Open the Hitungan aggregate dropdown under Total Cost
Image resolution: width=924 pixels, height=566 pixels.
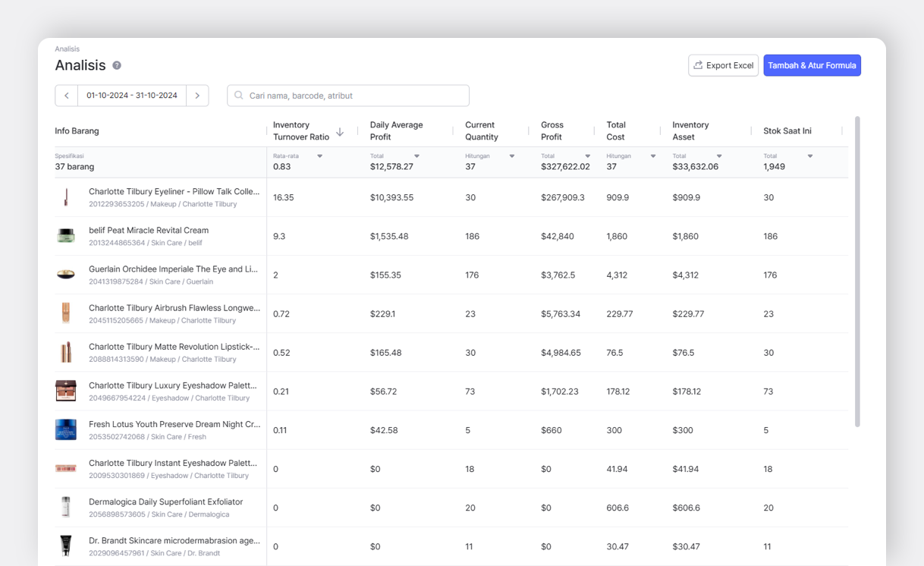coord(653,156)
